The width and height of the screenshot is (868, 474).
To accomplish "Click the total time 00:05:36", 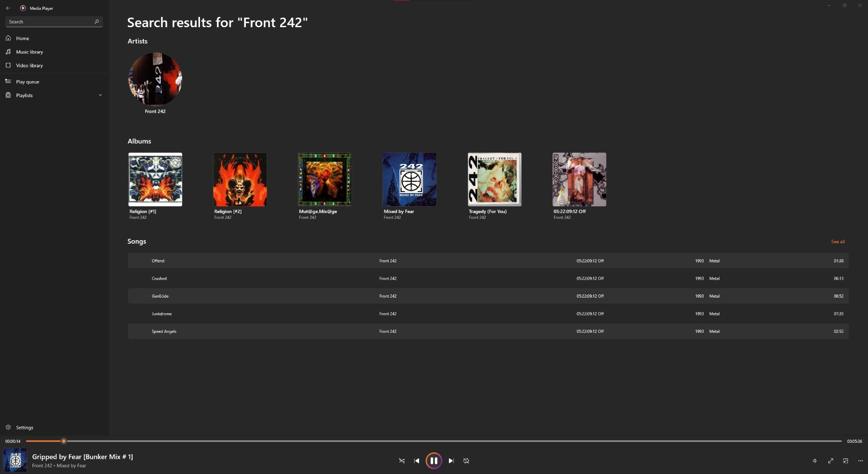I will point(855,441).
